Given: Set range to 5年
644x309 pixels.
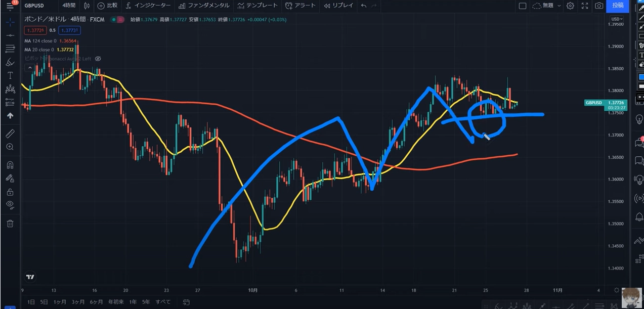Looking at the screenshot, I should click(x=146, y=302).
